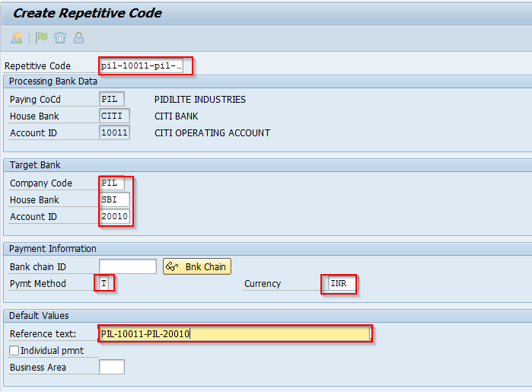Click the trash can delete icon
Viewport: 532px width, 392px height.
point(60,37)
